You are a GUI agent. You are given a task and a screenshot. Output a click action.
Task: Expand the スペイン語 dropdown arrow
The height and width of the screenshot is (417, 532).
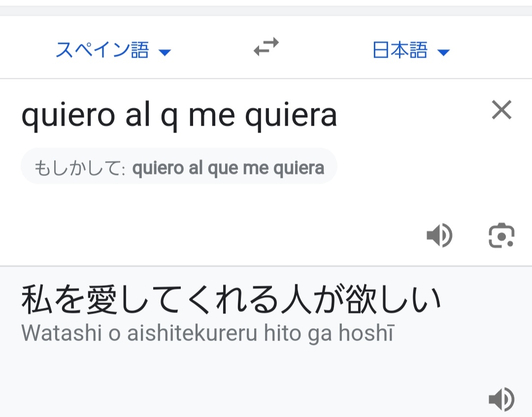165,52
